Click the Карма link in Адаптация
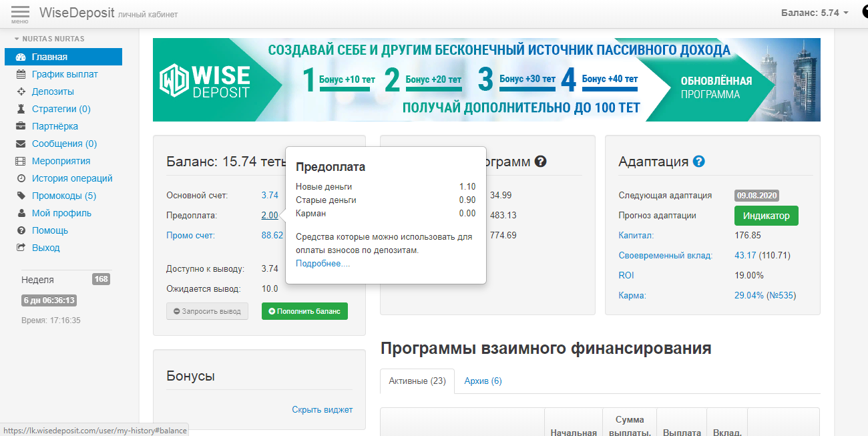The image size is (868, 436). click(x=632, y=295)
